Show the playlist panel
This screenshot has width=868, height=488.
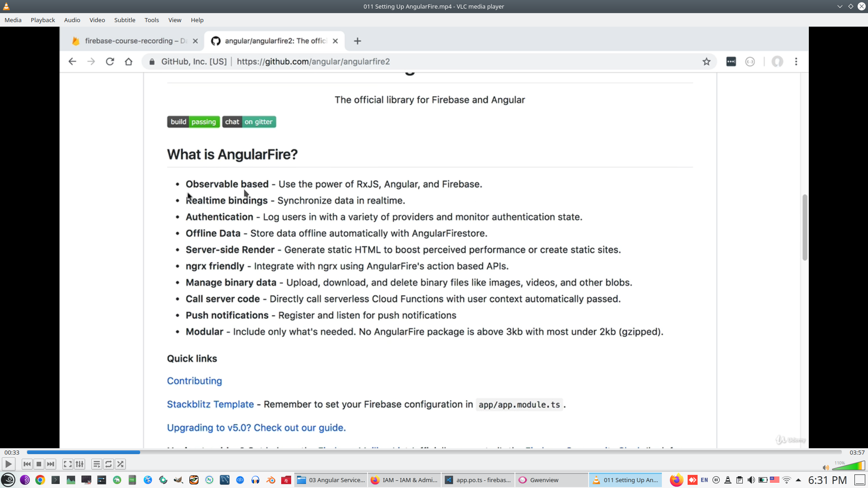[96, 464]
